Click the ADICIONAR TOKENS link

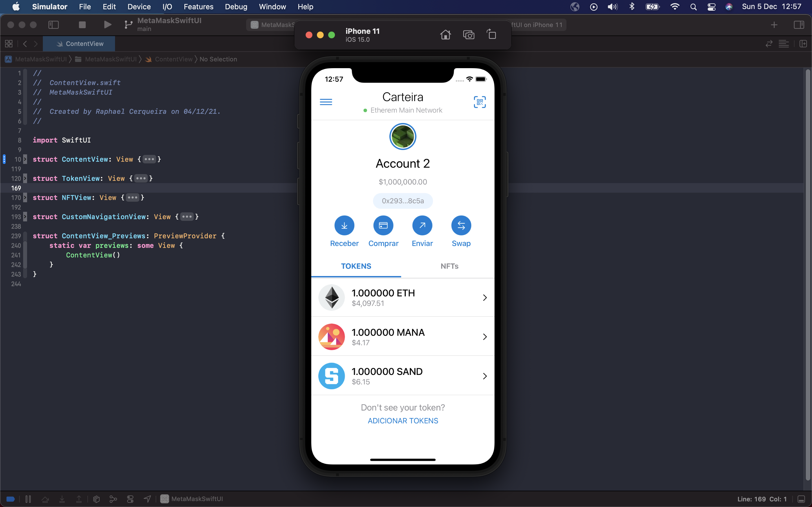402,420
